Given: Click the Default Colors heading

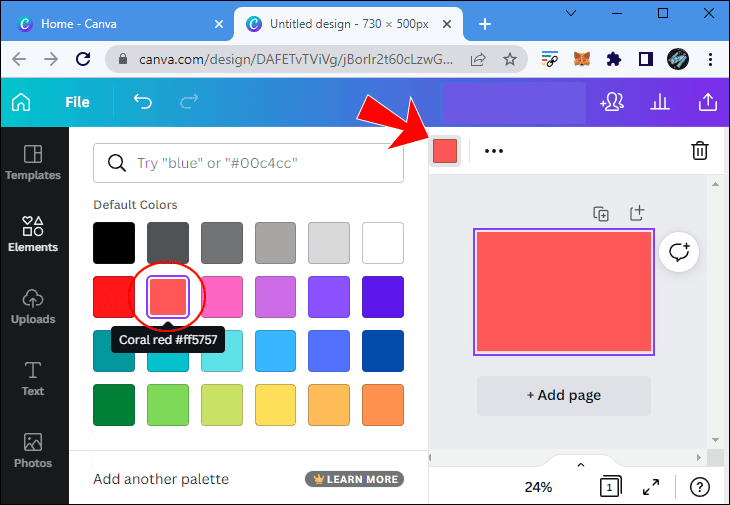Looking at the screenshot, I should click(x=135, y=205).
